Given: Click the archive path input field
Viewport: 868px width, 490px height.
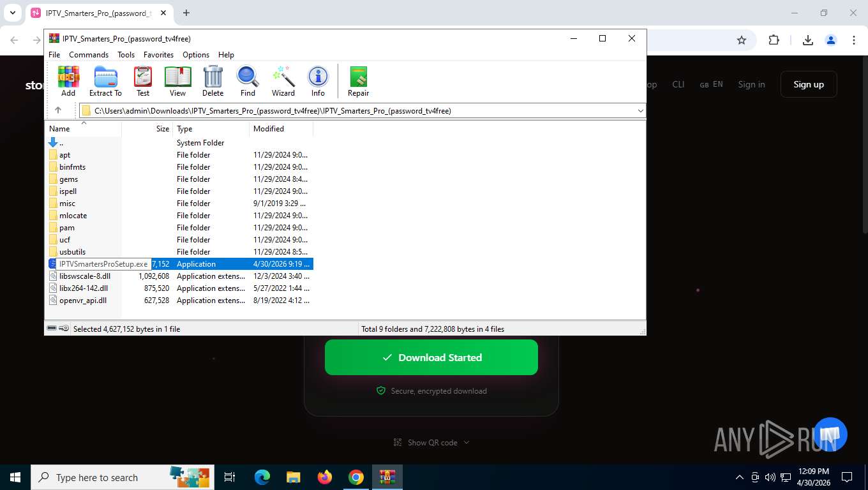Looking at the screenshot, I should pos(363,111).
